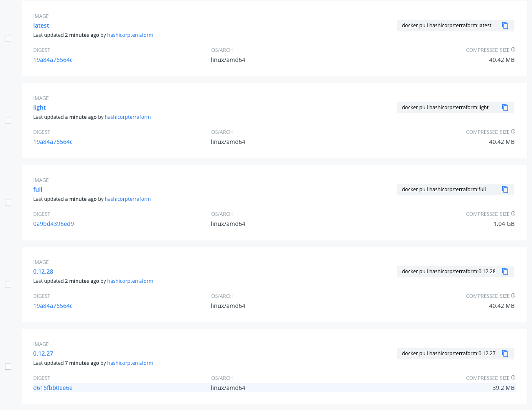This screenshot has height=410, width=532.
Task: Select the 'docker pull hashicorp/terraform:full' text
Action: point(444,190)
